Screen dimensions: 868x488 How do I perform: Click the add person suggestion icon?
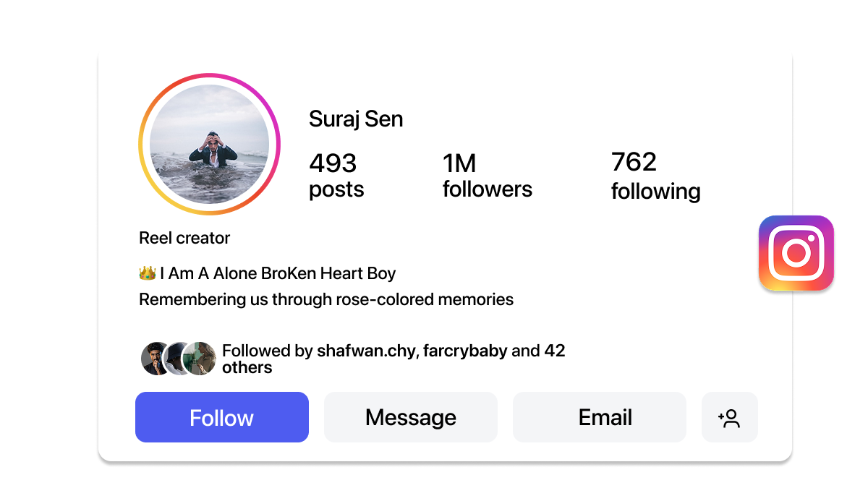tap(729, 417)
